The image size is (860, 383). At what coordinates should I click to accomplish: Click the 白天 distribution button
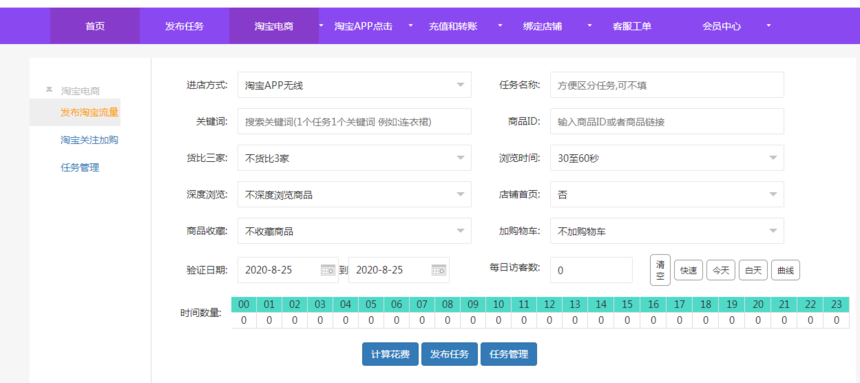click(x=753, y=271)
